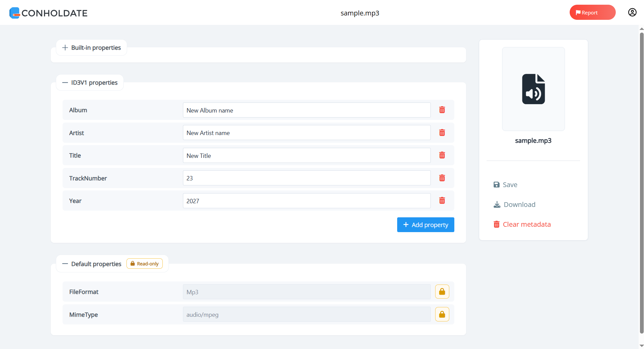Screen dimensions: 644x349
Task: Click the lock icon for MimeType
Action: (x=442, y=314)
